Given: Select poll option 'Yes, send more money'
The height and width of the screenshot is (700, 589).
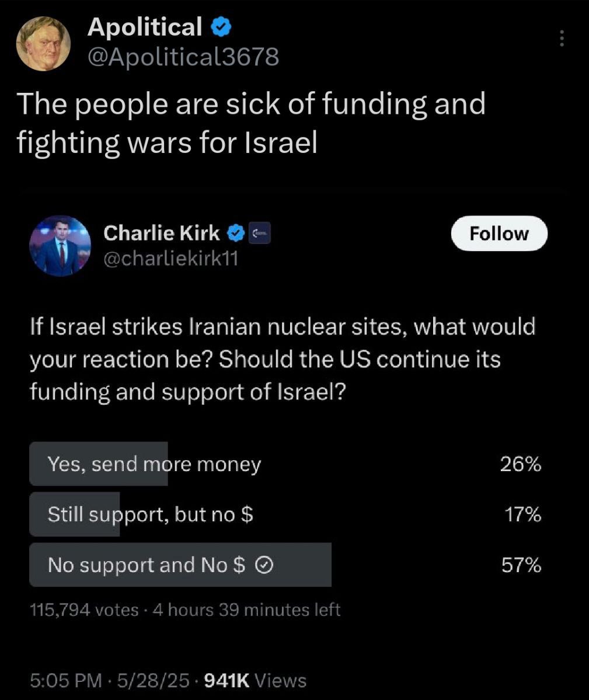Looking at the screenshot, I should tap(285, 464).
